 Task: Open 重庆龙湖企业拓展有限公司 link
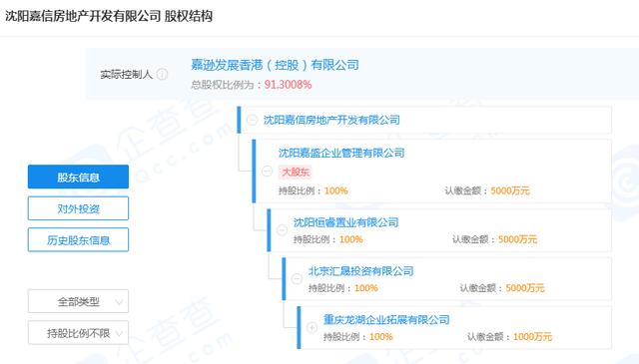386,319
